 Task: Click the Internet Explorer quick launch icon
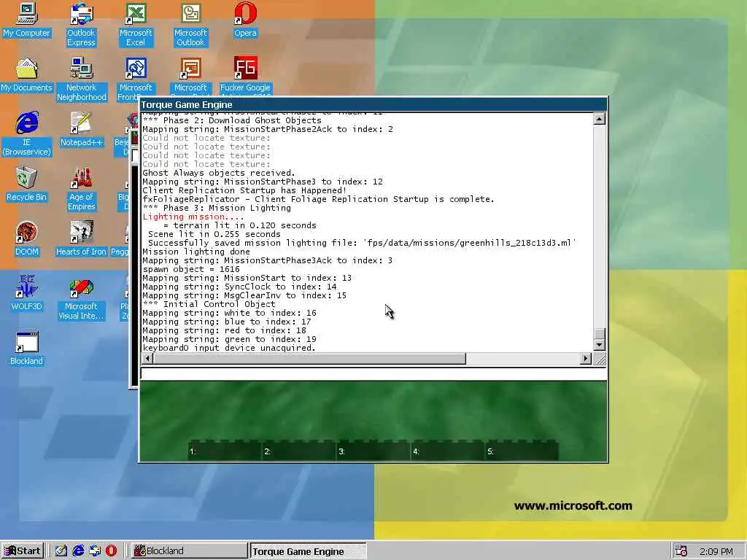[78, 551]
